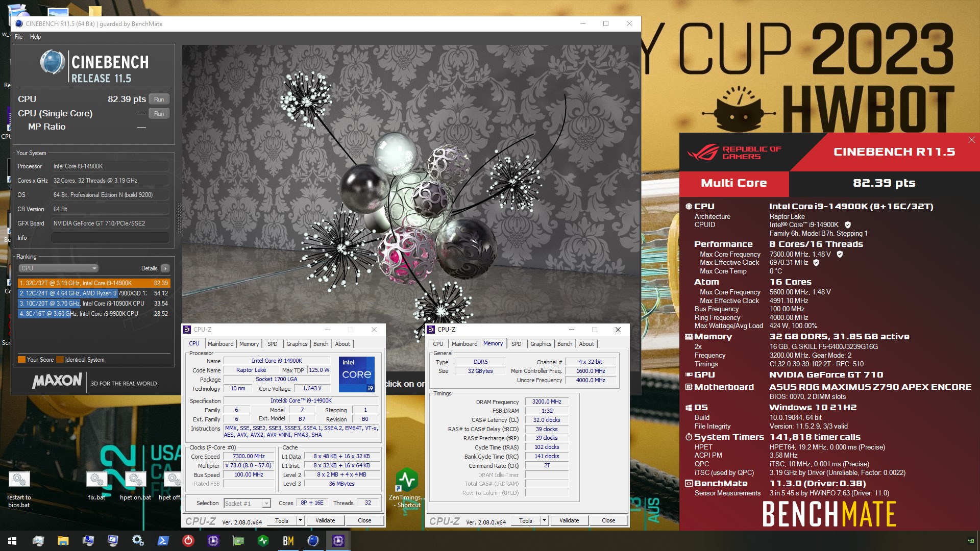Image resolution: width=980 pixels, height=551 pixels.
Task: Click the Multi Core label in BenchMate
Action: (x=734, y=183)
